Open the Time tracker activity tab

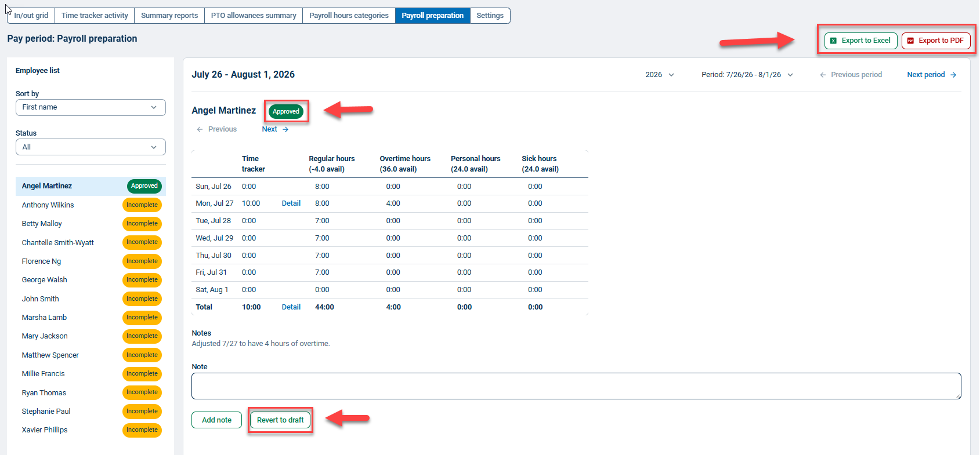coord(95,16)
